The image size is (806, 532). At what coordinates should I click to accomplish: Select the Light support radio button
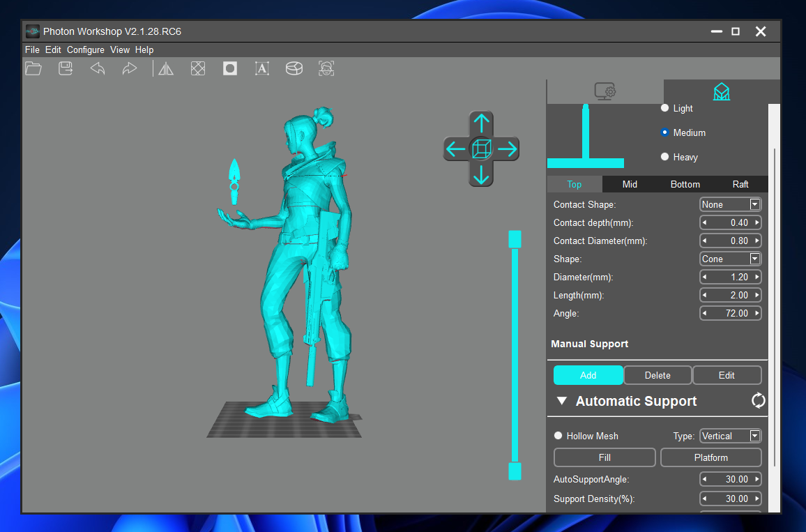(x=665, y=108)
